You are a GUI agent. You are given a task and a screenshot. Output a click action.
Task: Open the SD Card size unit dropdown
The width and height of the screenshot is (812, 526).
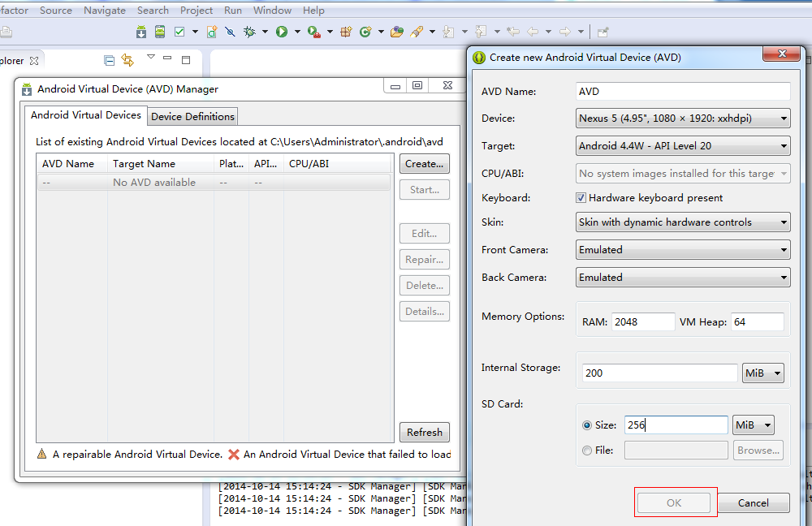(754, 425)
